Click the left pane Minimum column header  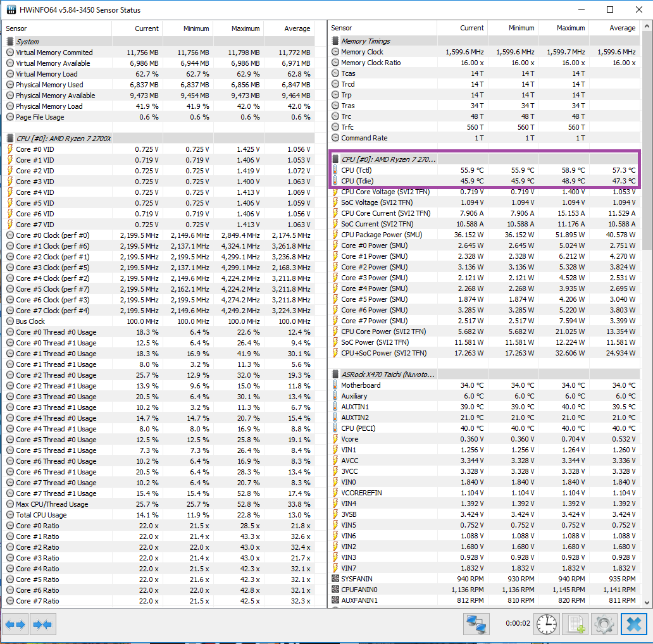(188, 28)
